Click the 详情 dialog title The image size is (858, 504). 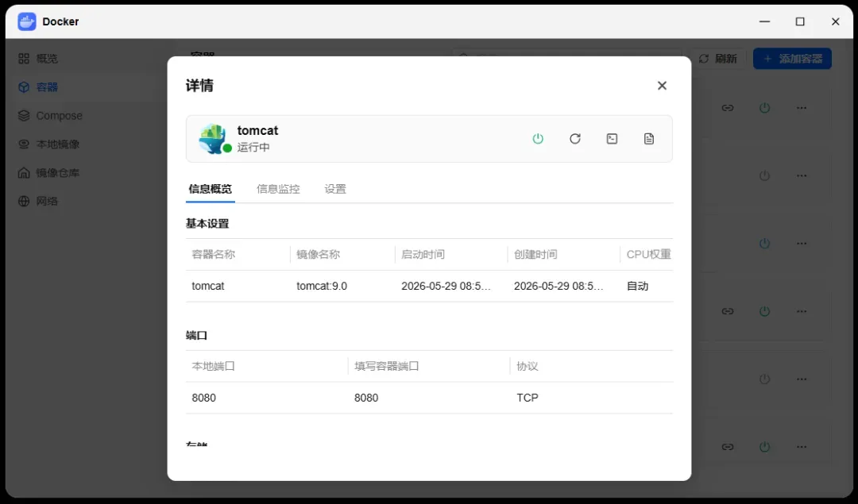tap(199, 85)
